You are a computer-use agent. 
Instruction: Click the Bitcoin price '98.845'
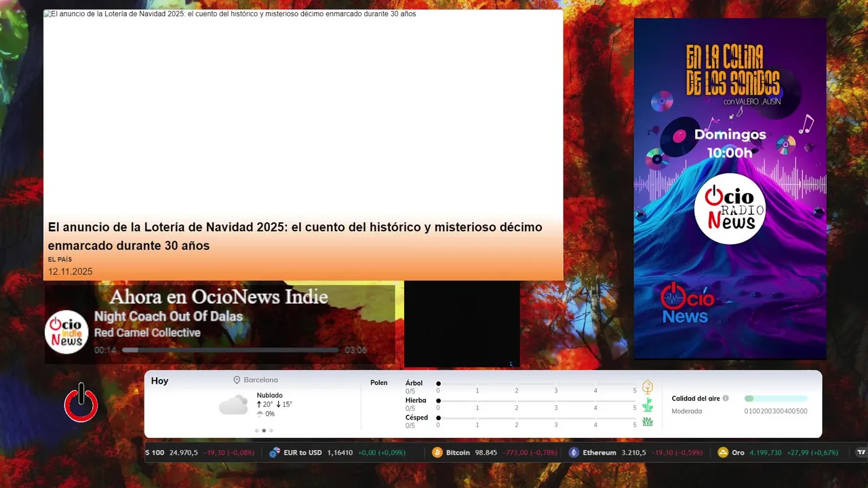click(x=486, y=453)
